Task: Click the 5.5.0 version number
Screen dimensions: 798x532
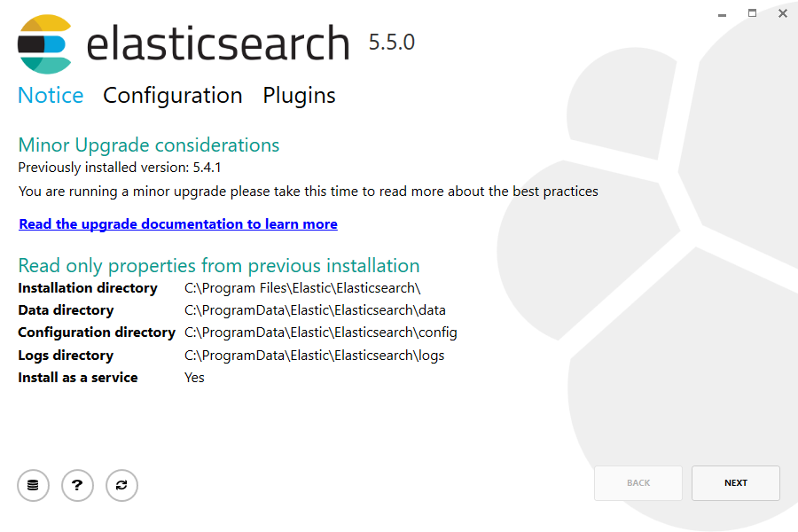Action: pyautogui.click(x=392, y=42)
